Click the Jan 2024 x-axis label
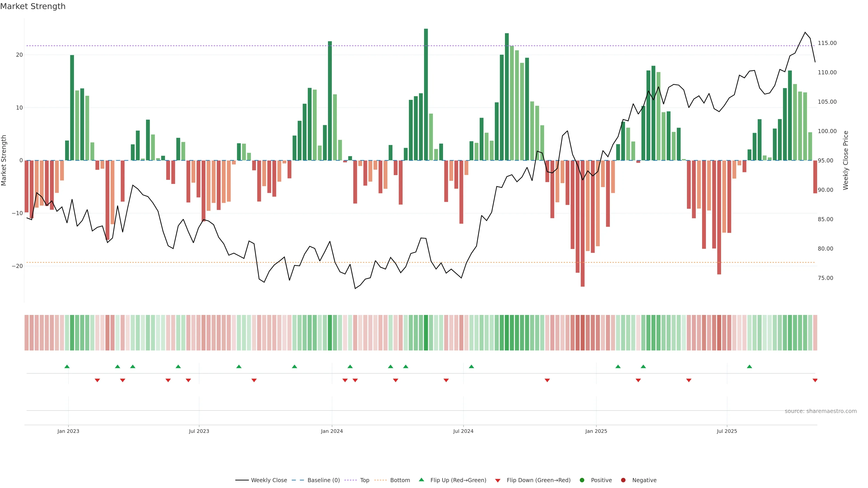This screenshot has height=488, width=868. [x=332, y=431]
